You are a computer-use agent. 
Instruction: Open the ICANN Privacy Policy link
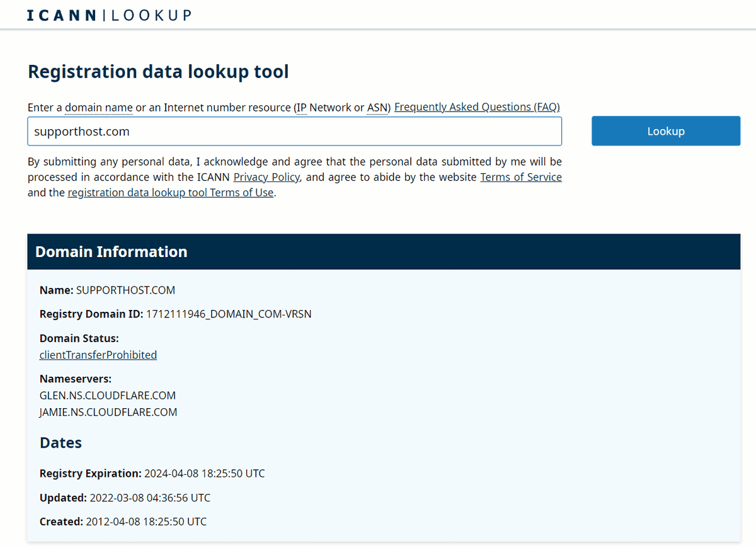coord(266,177)
